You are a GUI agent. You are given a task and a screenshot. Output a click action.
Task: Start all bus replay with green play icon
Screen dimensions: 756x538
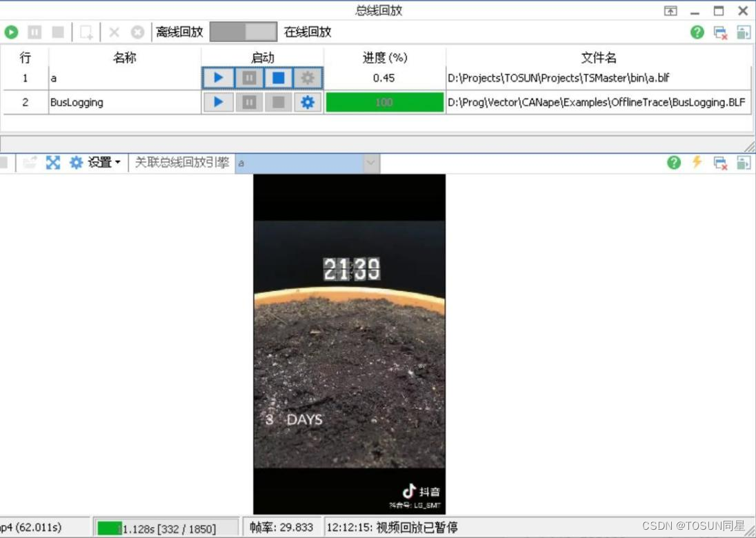pos(11,32)
